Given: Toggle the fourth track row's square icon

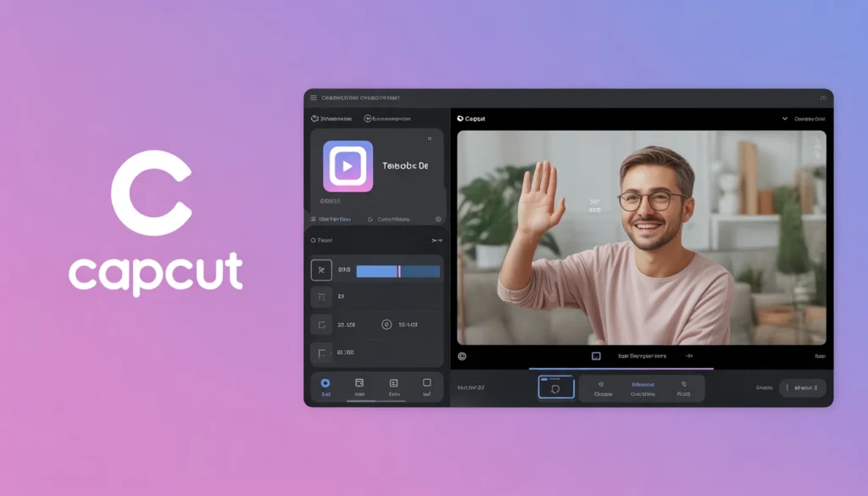Looking at the screenshot, I should (320, 353).
